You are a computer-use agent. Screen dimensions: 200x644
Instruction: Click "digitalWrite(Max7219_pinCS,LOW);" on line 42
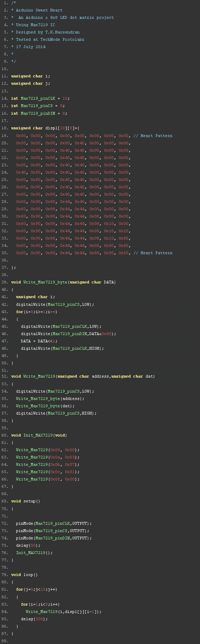[x=55, y=304]
